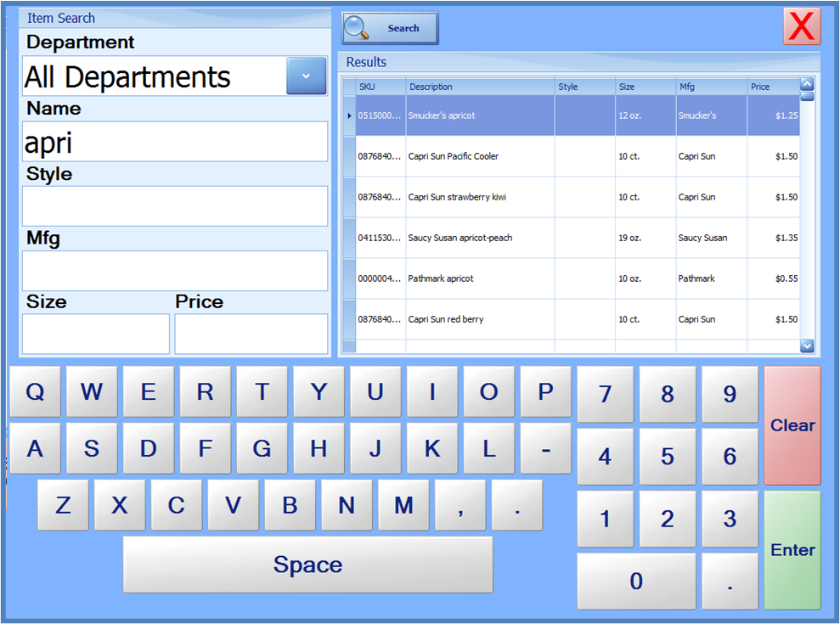Open the All Departments dropdown arrow

pos(306,76)
